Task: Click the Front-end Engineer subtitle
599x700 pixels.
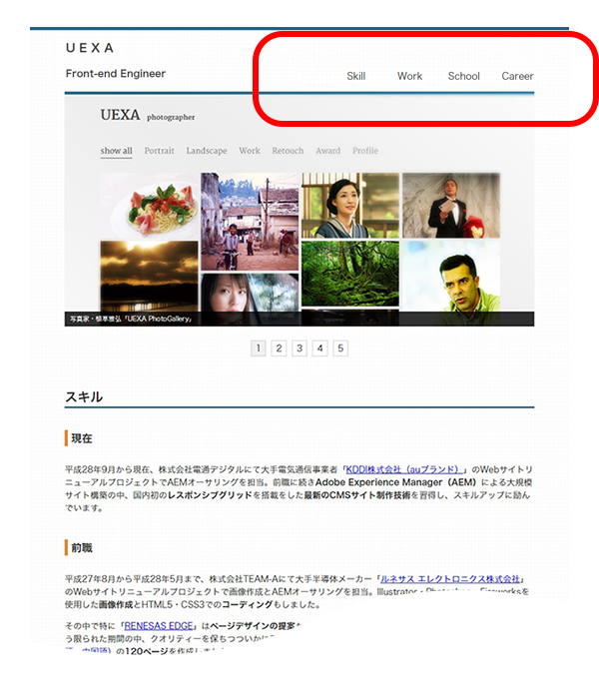Action: tap(116, 74)
